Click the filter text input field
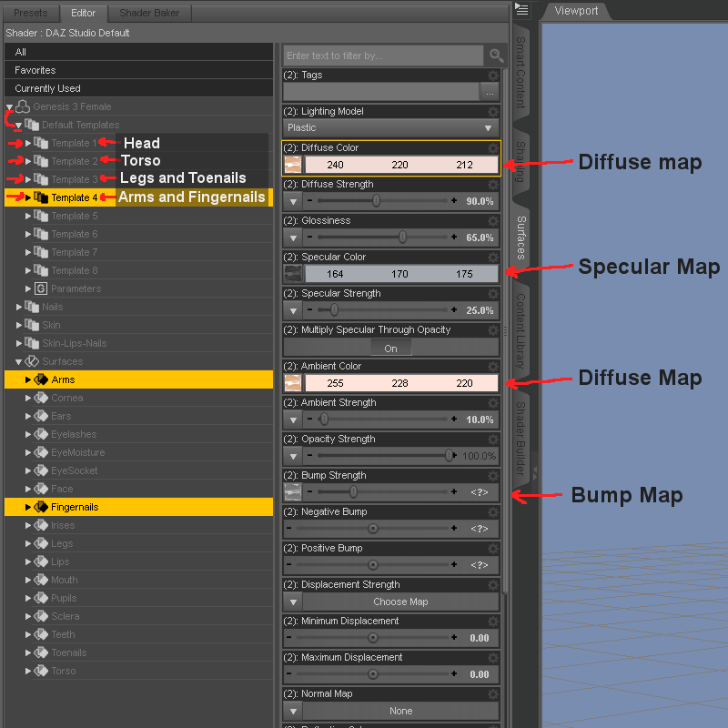728x728 pixels. pyautogui.click(x=383, y=56)
